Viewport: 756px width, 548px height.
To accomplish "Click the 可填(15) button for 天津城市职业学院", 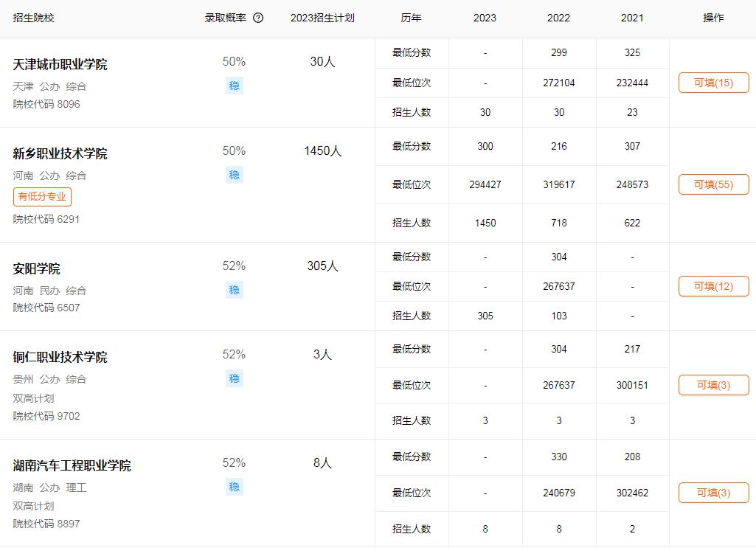I will (713, 83).
